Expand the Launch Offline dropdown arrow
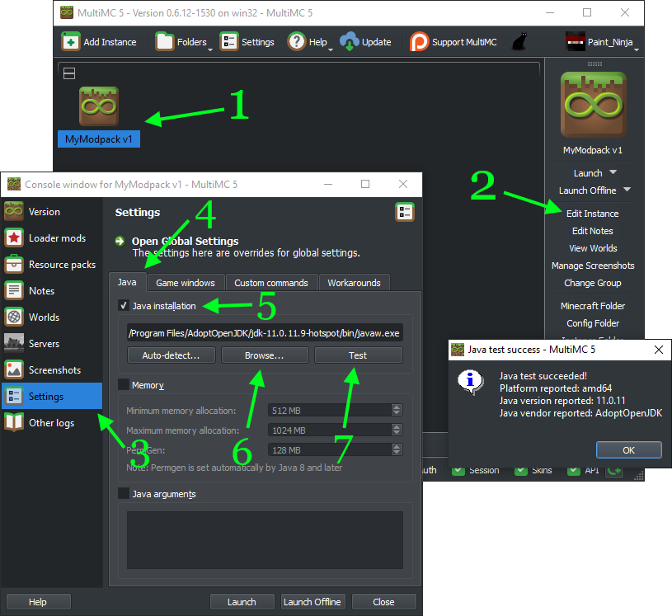Screen dimensions: 672x616 (627, 189)
